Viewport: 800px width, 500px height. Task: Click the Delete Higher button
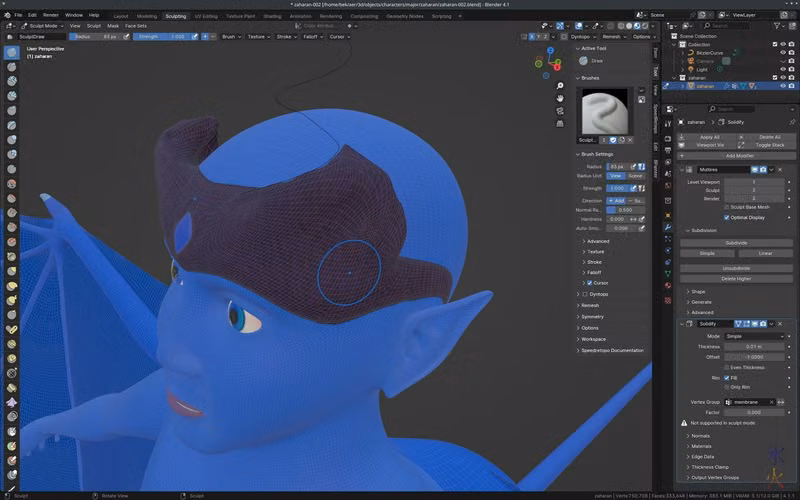(x=736, y=279)
